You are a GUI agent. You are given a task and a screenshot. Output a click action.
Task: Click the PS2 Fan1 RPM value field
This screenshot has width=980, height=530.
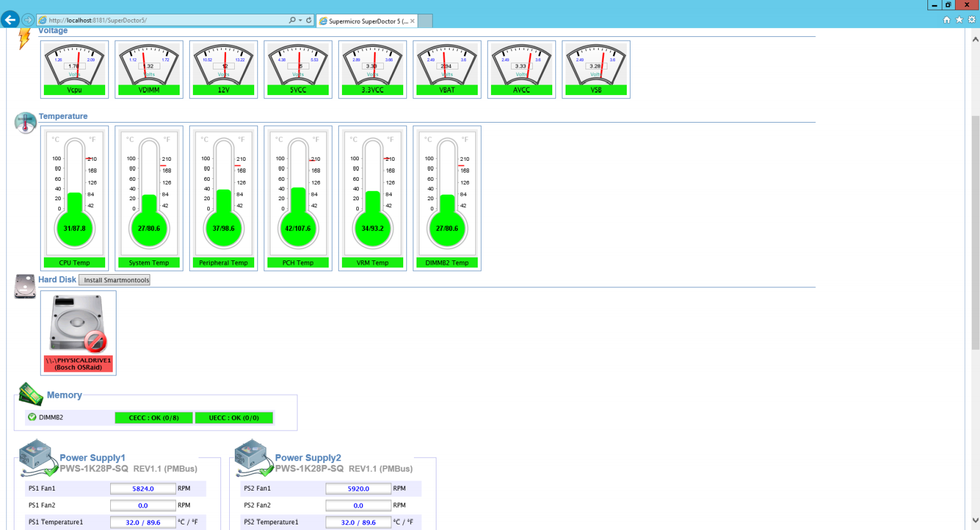358,489
